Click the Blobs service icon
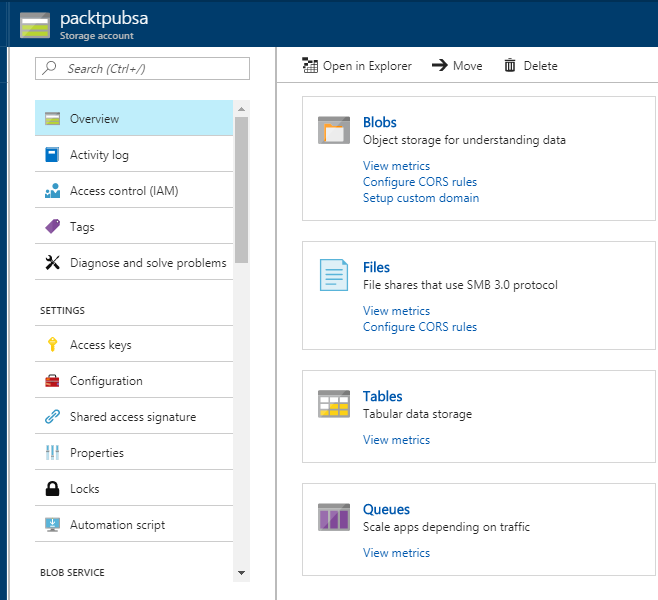 tap(334, 131)
